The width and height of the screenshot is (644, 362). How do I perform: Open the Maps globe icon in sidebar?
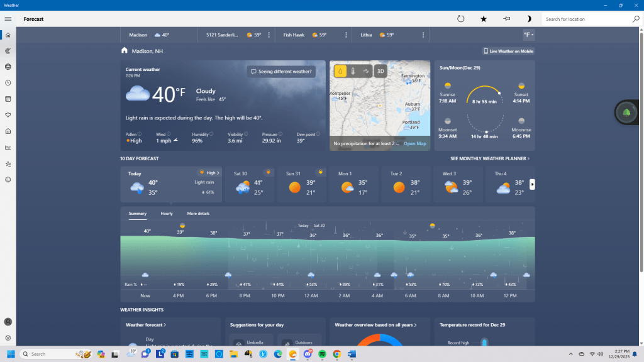click(x=8, y=67)
